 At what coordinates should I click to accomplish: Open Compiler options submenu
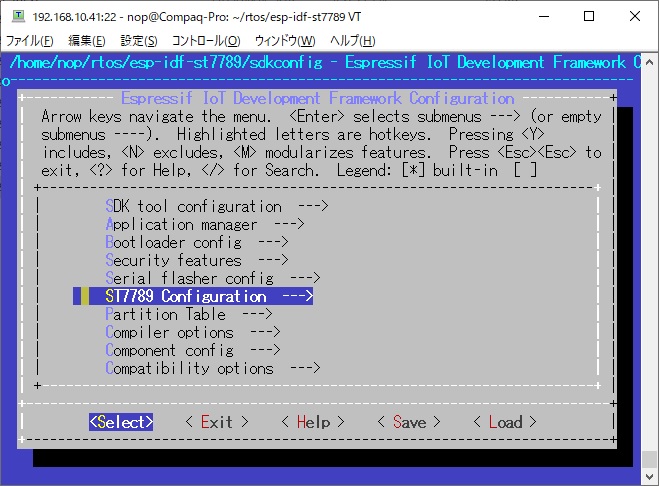(x=192, y=332)
